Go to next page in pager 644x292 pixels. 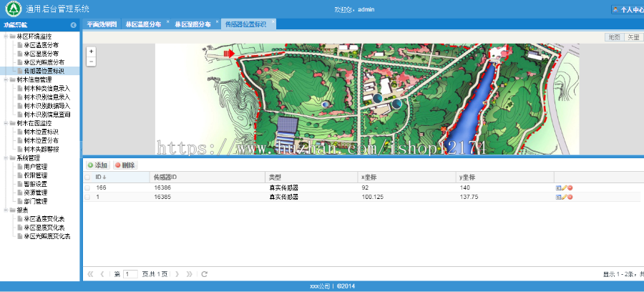click(177, 274)
